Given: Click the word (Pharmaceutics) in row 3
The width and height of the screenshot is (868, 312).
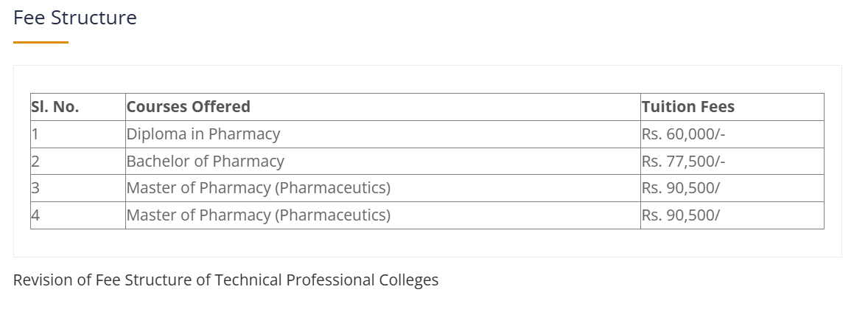Looking at the screenshot, I should (332, 188).
